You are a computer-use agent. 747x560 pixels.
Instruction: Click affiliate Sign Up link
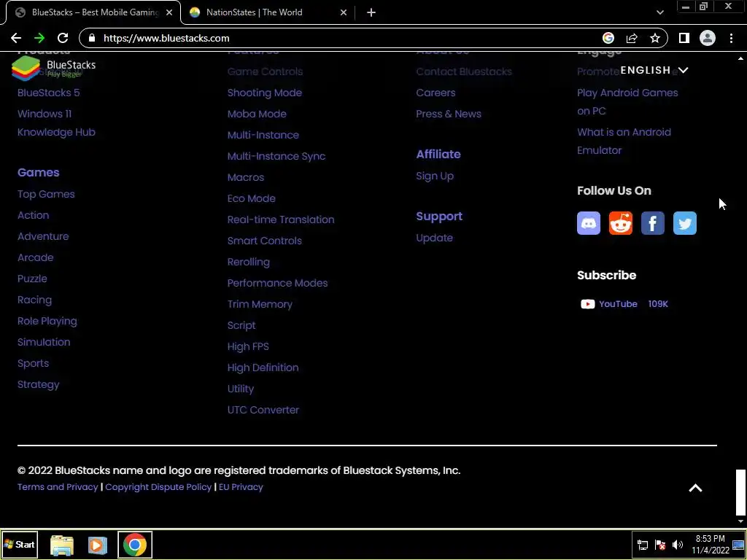[x=435, y=176]
